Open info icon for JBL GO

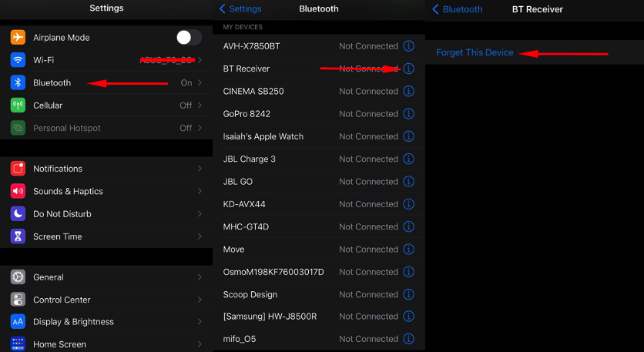coord(408,182)
